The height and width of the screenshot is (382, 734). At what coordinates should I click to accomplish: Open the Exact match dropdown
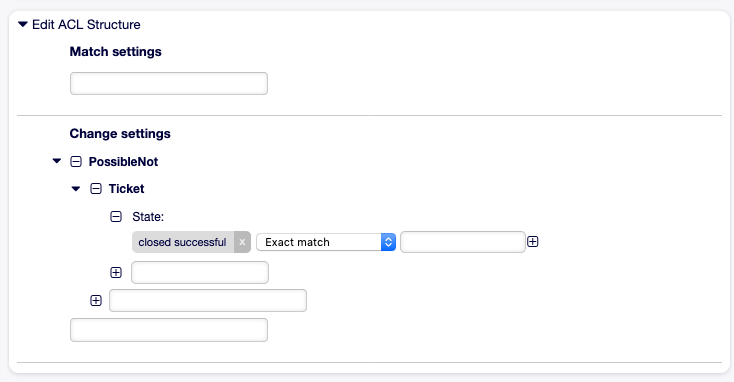pyautogui.click(x=326, y=242)
